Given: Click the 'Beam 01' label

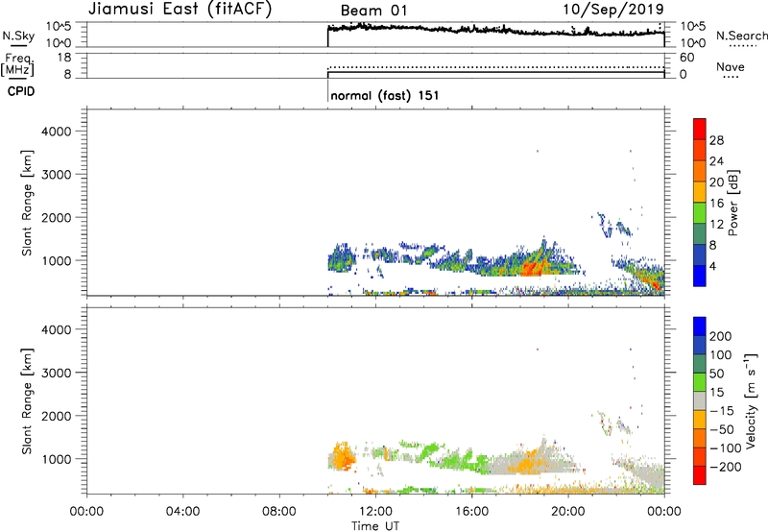Looking at the screenshot, I should click(x=373, y=11).
